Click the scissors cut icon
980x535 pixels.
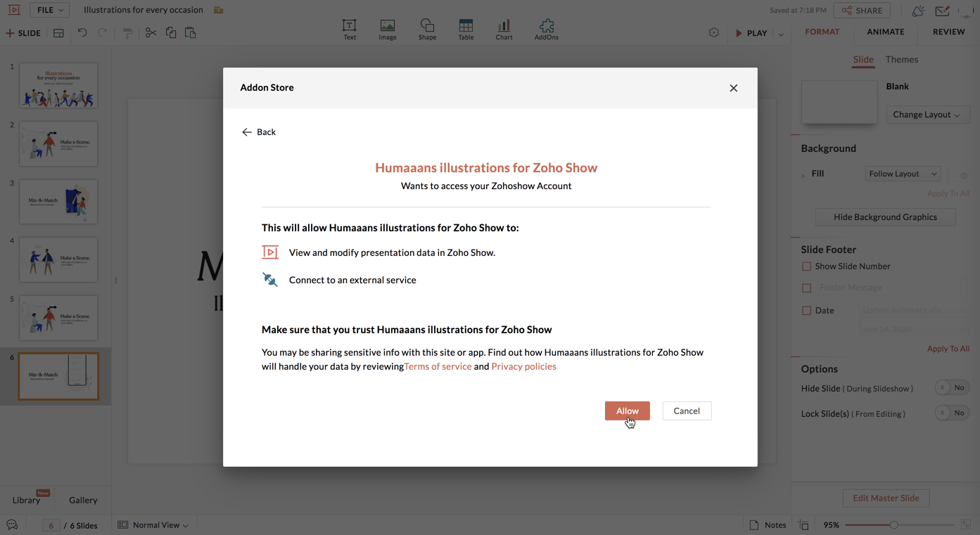[151, 33]
